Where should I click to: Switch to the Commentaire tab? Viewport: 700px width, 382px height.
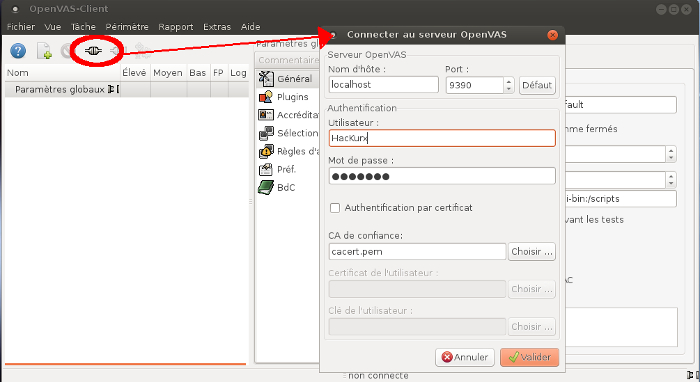288,60
